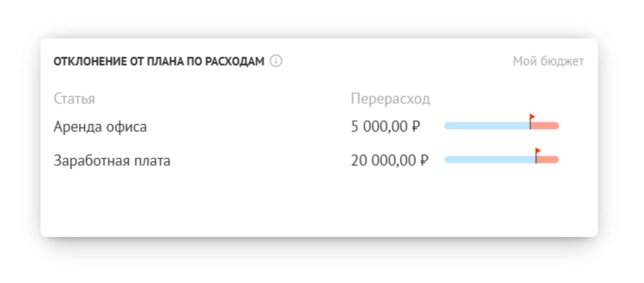
Task: Click the ruble sign after 5 000,00
Action: pyautogui.click(x=416, y=127)
